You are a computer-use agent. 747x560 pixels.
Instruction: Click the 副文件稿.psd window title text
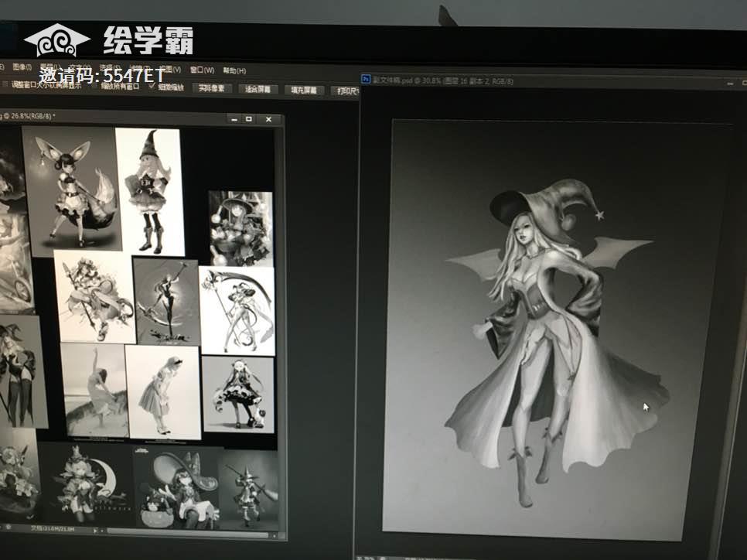pos(443,80)
